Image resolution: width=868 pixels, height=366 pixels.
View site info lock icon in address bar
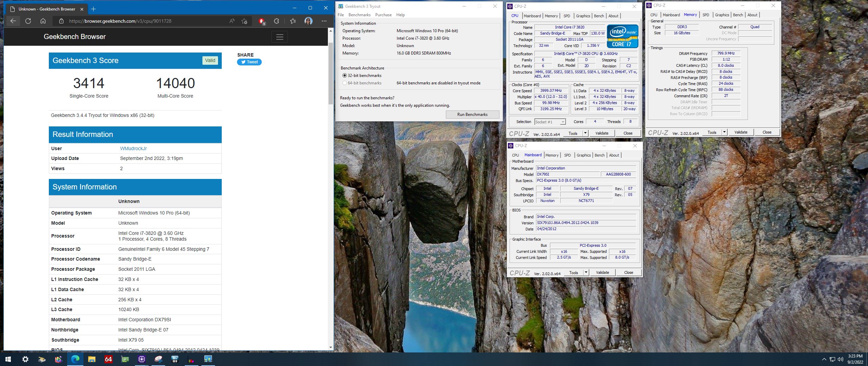click(x=61, y=21)
